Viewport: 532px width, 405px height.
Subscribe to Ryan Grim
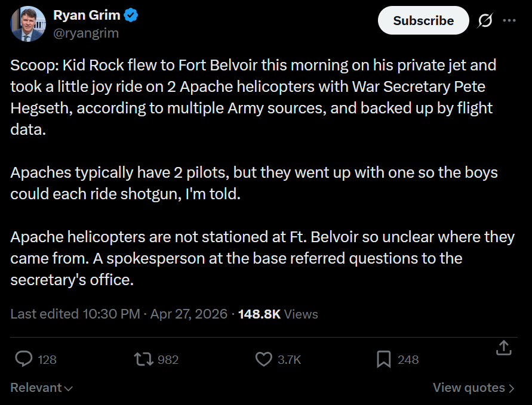[423, 21]
